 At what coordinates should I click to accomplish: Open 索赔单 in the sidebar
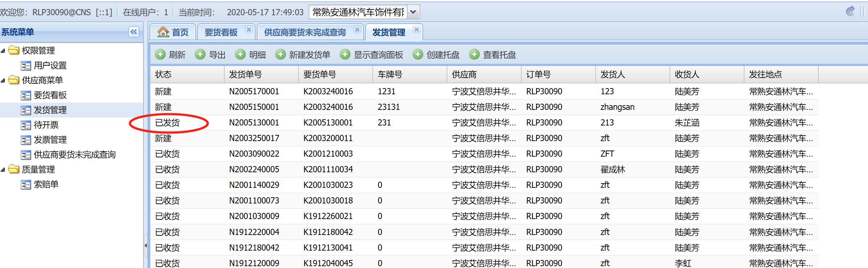(x=46, y=185)
